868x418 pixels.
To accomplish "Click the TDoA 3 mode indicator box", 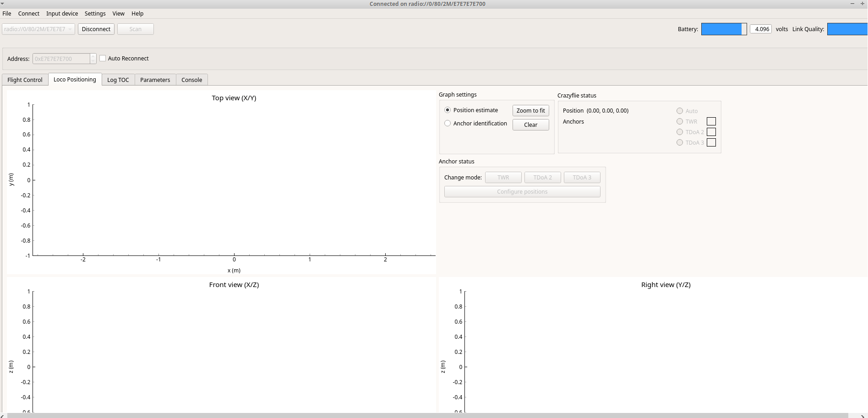I will [711, 142].
